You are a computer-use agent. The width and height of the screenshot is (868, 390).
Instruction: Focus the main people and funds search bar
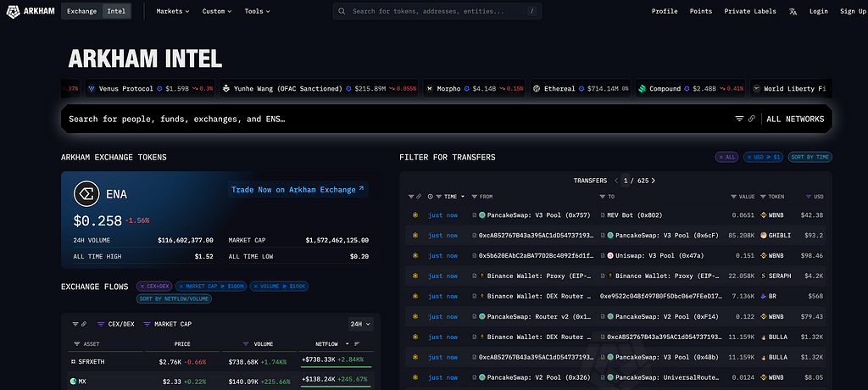point(446,119)
